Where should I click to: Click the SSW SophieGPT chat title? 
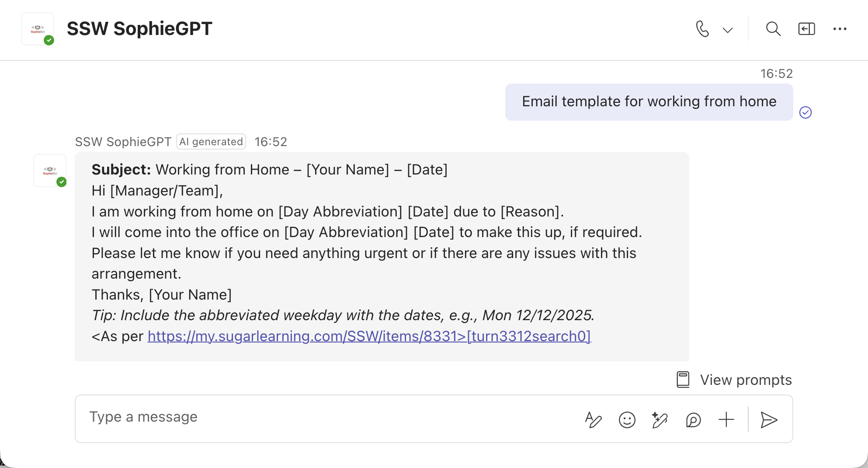coord(139,29)
